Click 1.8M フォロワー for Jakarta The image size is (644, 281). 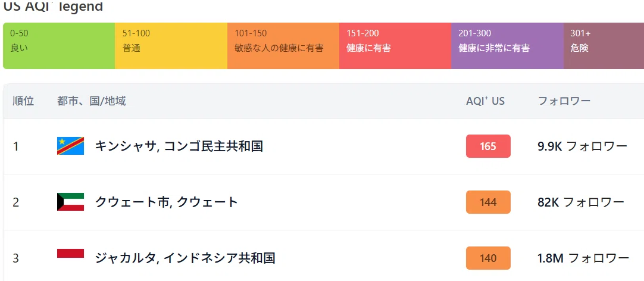pyautogui.click(x=583, y=258)
